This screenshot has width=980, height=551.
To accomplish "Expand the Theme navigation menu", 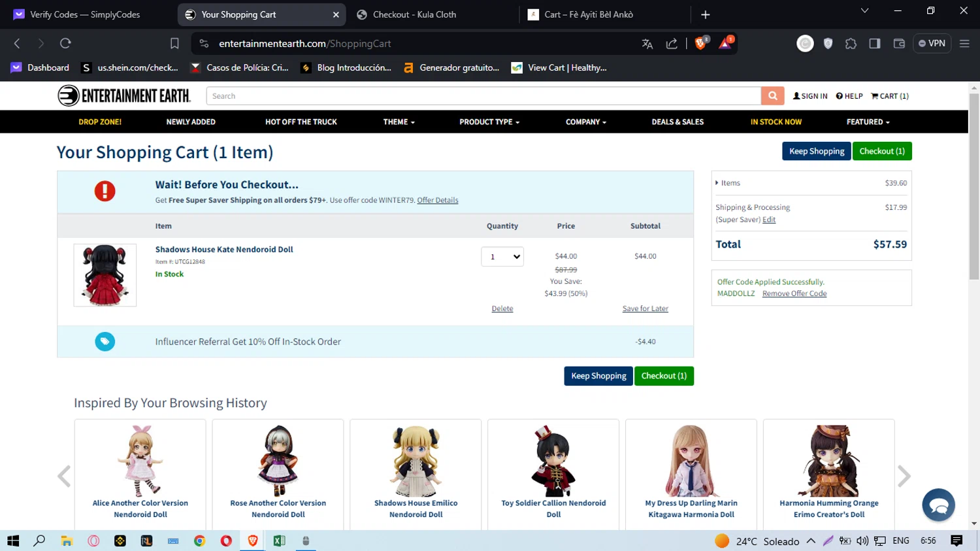I will [x=399, y=122].
